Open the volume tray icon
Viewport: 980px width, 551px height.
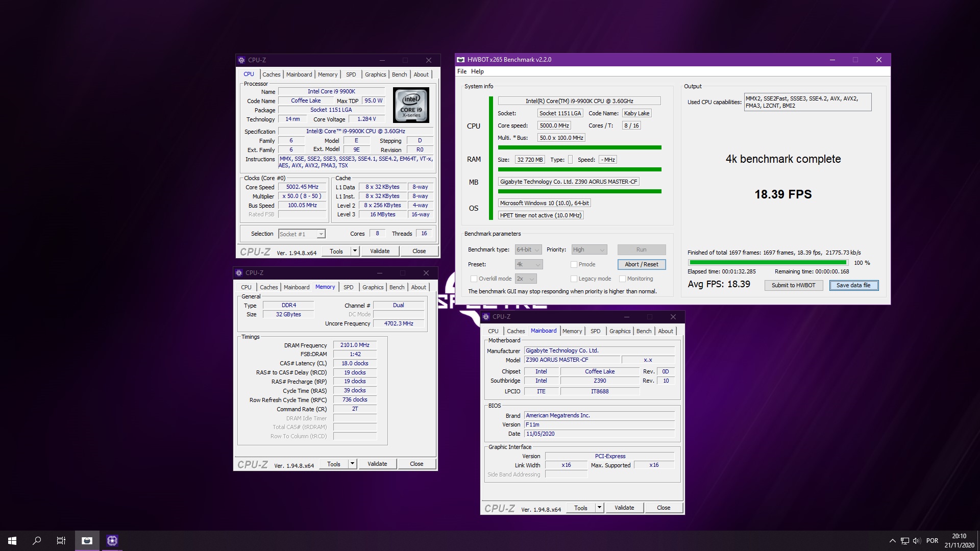click(x=917, y=541)
